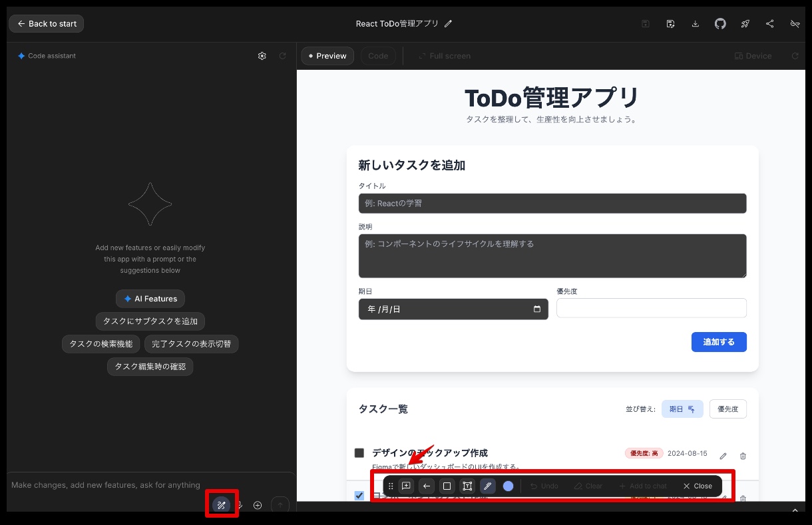Screen dimensions: 812x525
Task: Expand the bottom panel chevron
Action: pyautogui.click(x=795, y=510)
